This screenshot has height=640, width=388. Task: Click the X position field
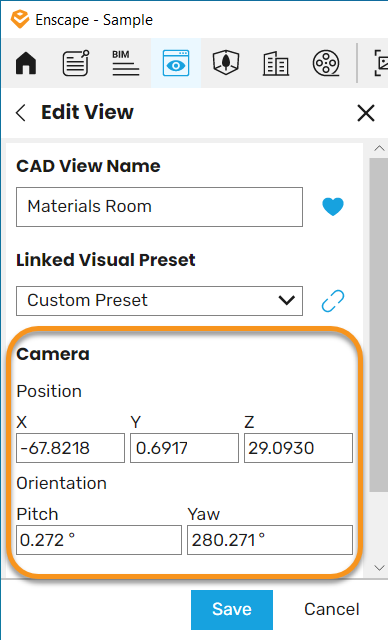[x=71, y=448]
